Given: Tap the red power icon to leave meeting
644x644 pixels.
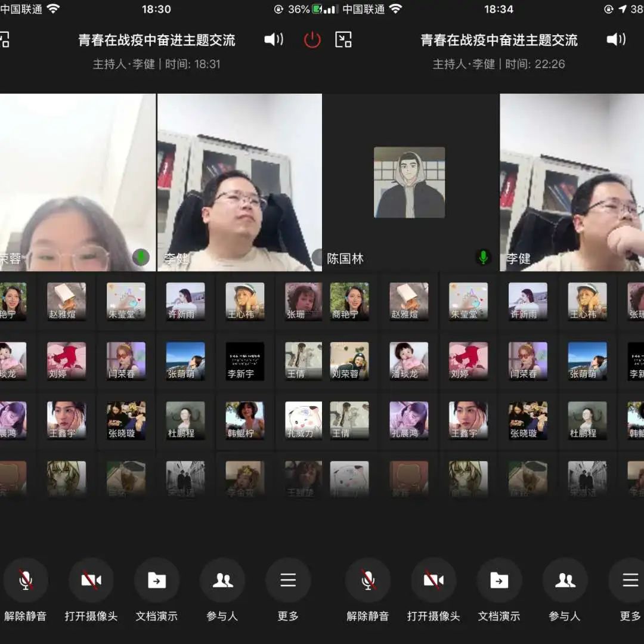Looking at the screenshot, I should tap(312, 40).
